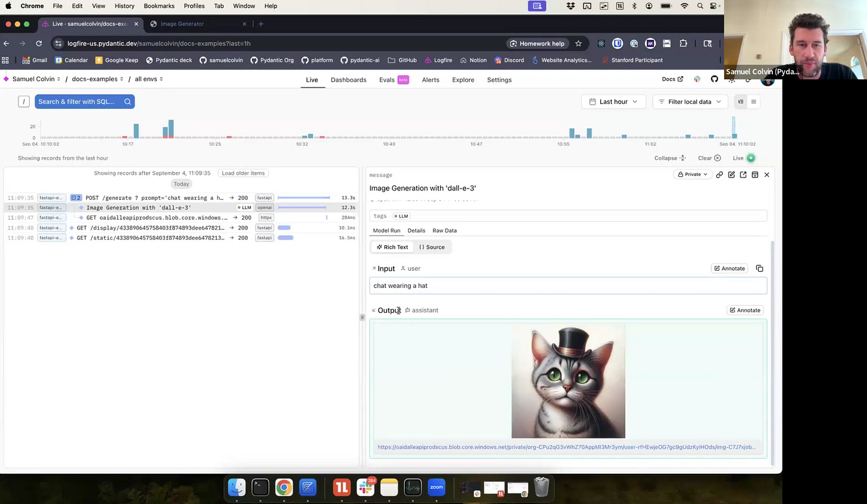Open Chrome's Bookmarks menu
This screenshot has width=867, height=504.
coord(159,6)
